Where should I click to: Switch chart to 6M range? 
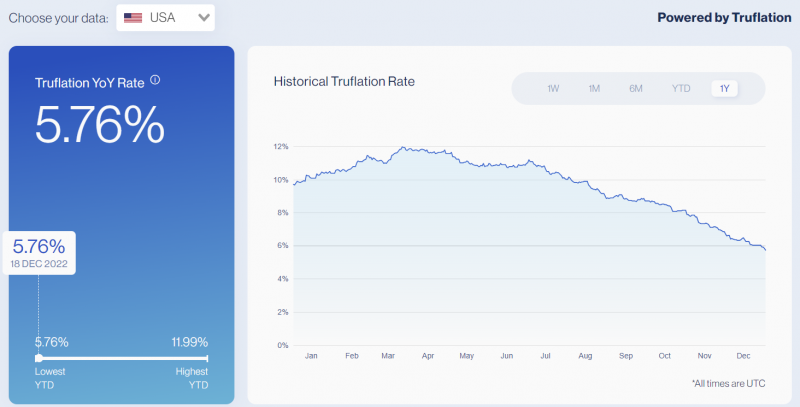[636, 89]
